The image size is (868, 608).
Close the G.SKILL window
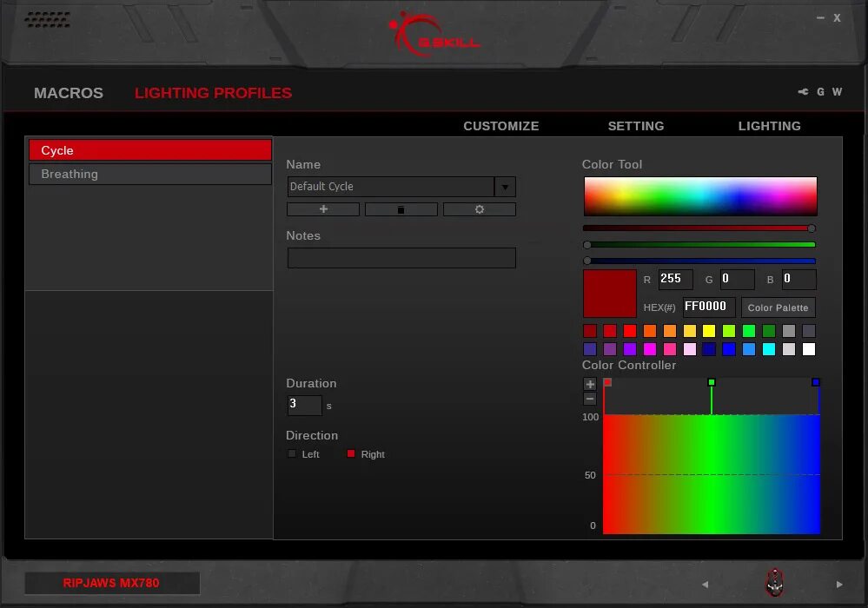(837, 17)
